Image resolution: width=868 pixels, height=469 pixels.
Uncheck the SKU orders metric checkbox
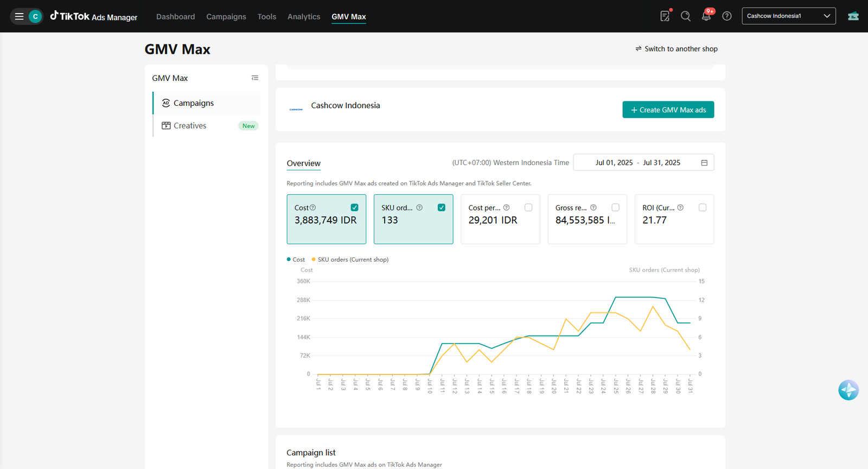tap(442, 207)
